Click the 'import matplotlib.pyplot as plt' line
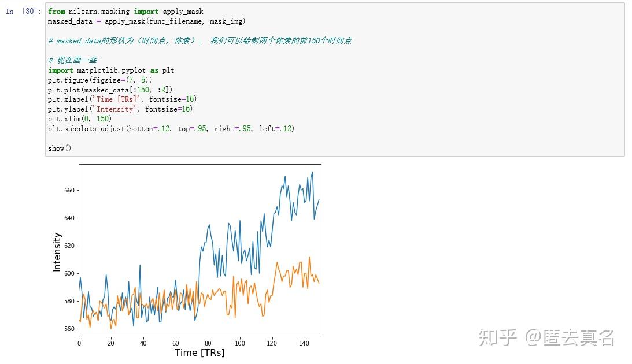The width and height of the screenshot is (632, 364). pyautogui.click(x=111, y=70)
